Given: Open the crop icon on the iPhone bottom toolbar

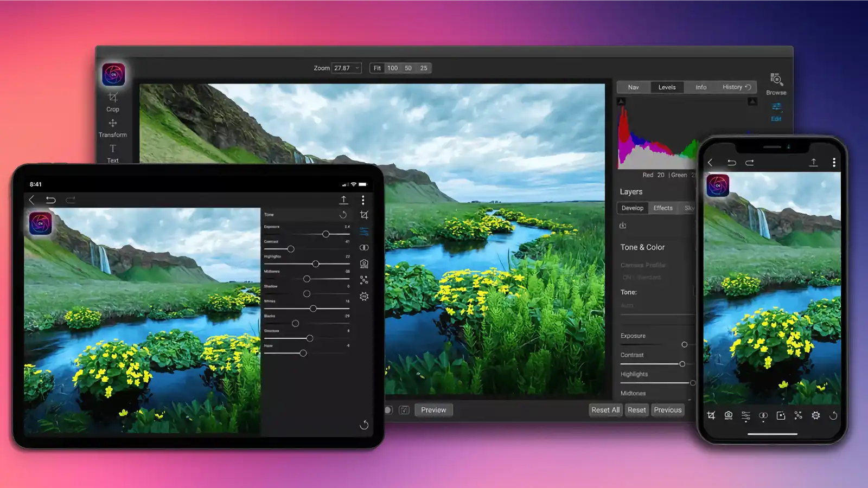Looking at the screenshot, I should coord(711,415).
